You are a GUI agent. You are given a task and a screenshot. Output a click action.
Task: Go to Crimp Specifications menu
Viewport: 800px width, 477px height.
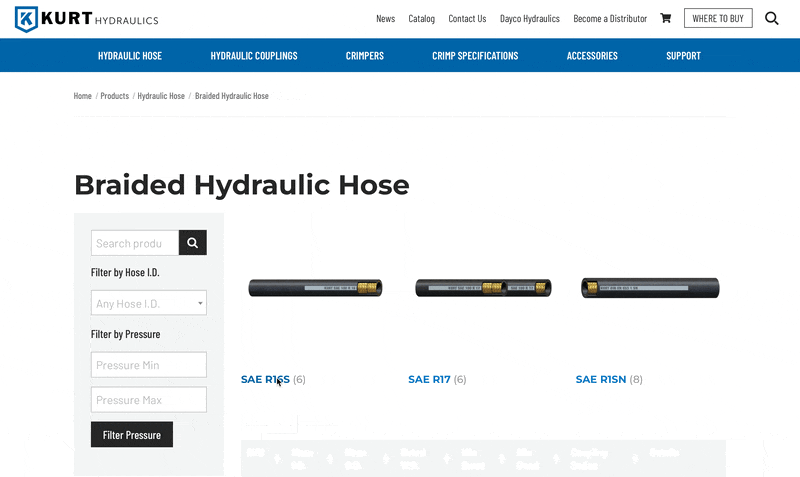475,56
